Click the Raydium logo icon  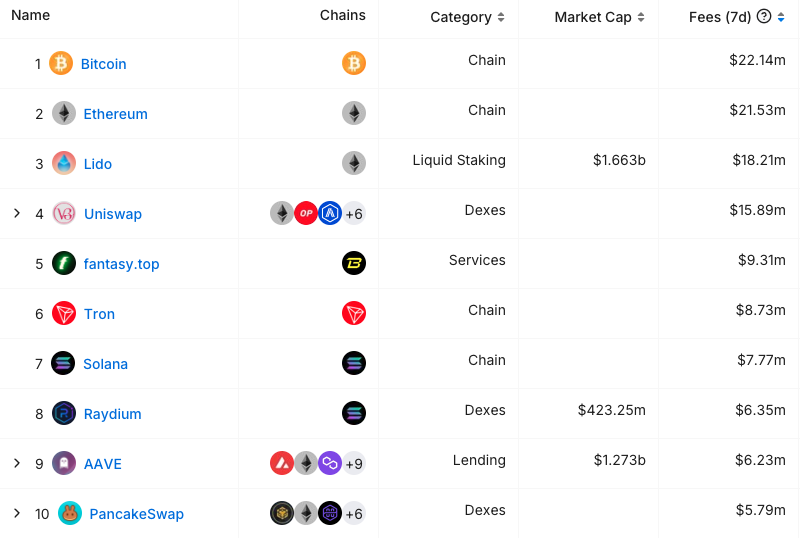(x=64, y=413)
